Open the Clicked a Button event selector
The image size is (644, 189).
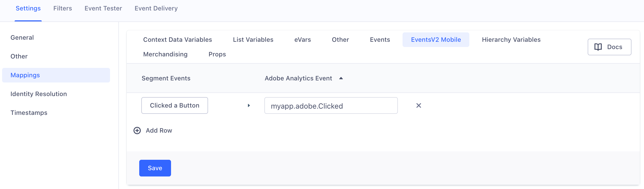174,105
